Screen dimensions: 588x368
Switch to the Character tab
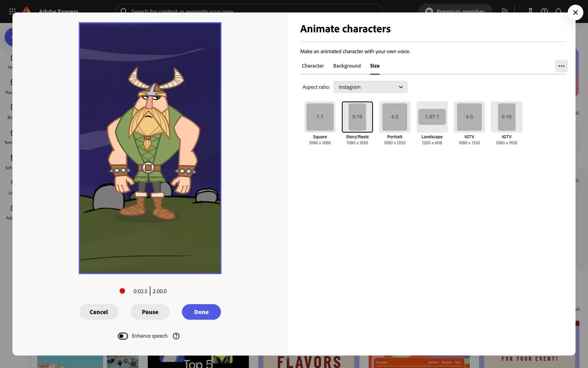click(313, 66)
